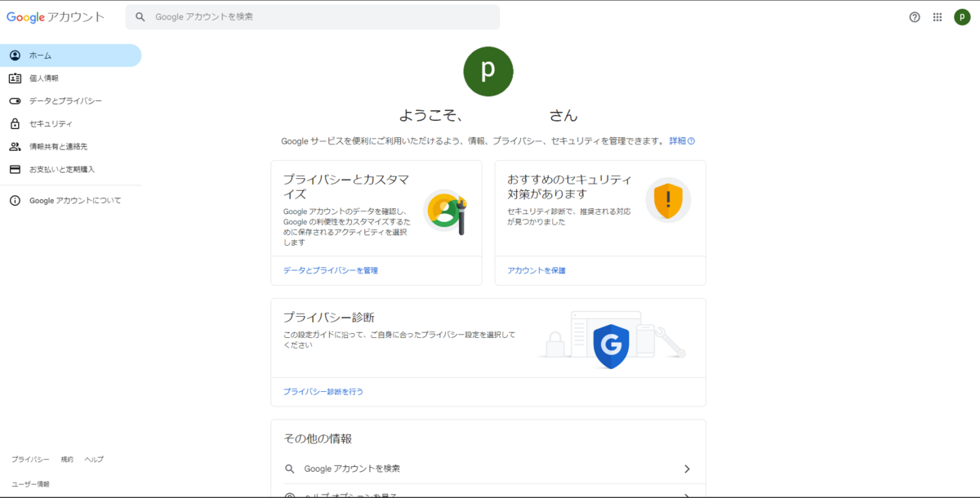Click the プライバシー診断 heading
This screenshot has width=980, height=498.
click(329, 318)
